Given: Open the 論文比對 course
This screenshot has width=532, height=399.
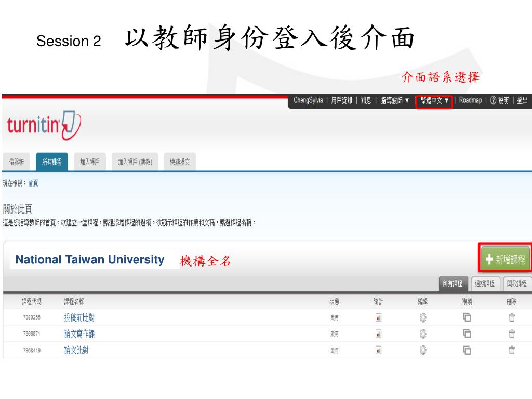Looking at the screenshot, I should click(x=76, y=350).
